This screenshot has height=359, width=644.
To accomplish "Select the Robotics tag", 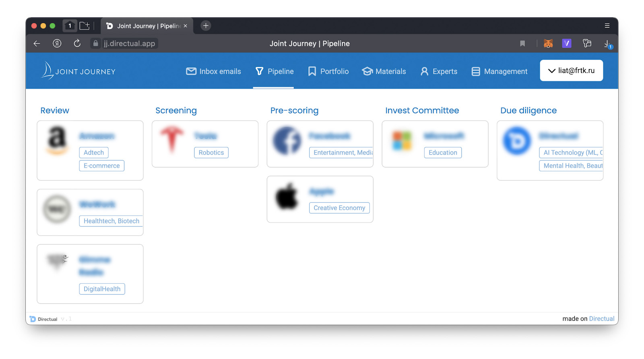I will (211, 153).
